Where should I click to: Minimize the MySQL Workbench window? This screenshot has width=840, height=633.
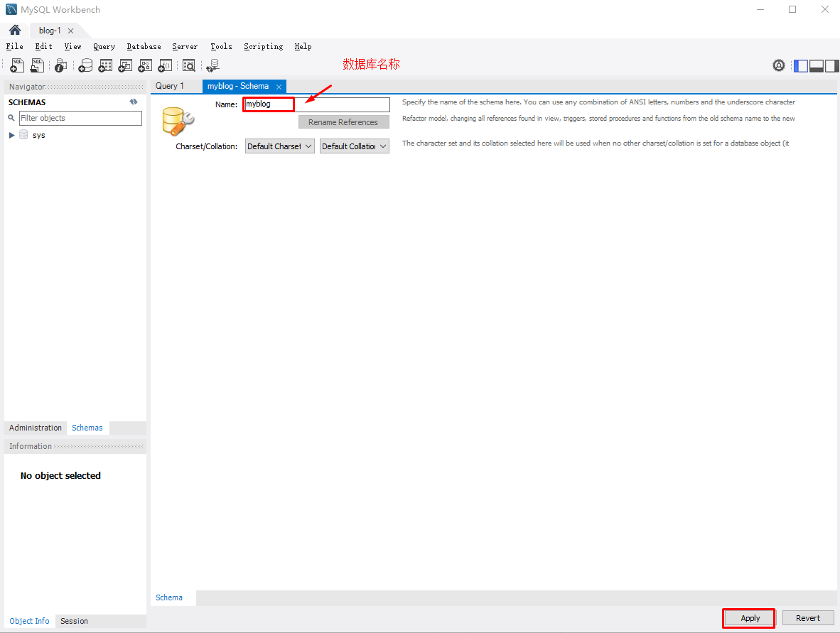[x=760, y=10]
